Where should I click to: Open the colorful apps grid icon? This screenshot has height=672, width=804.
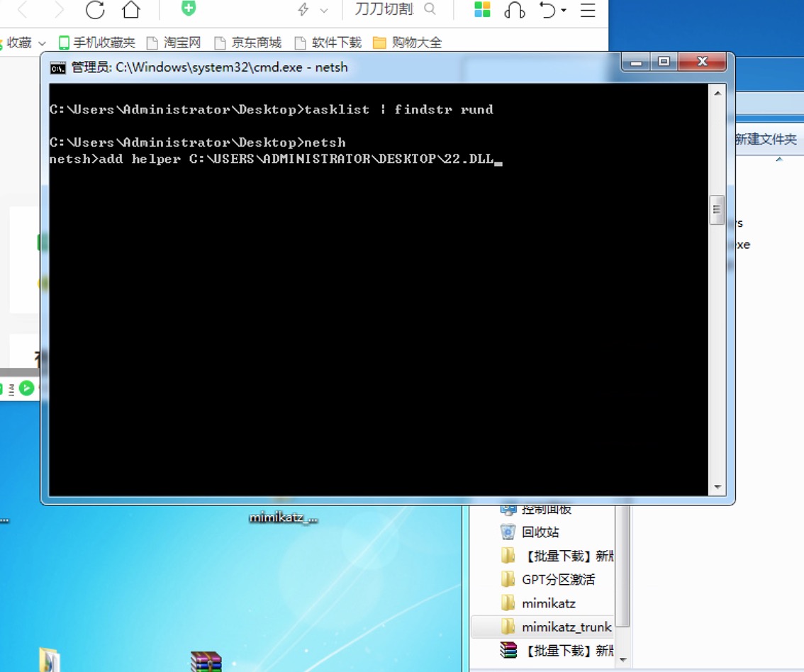point(483,9)
